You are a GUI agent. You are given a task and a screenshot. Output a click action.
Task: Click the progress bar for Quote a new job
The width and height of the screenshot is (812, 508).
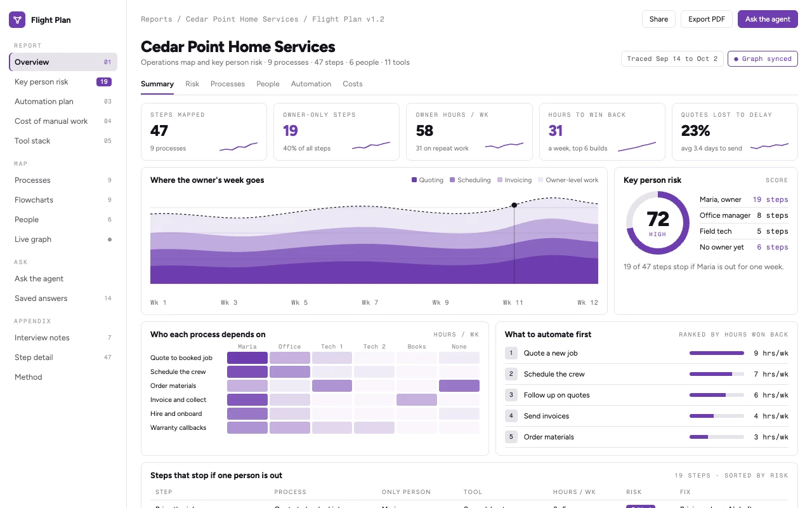717,353
